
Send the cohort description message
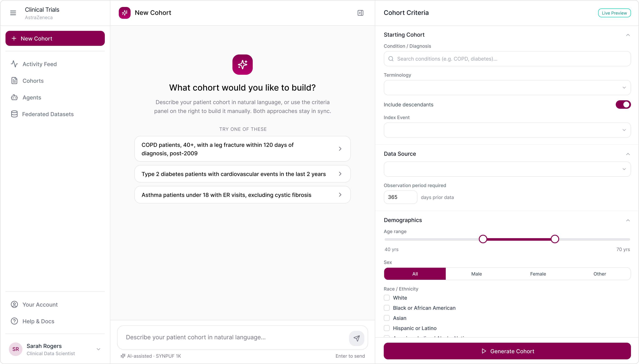357,338
